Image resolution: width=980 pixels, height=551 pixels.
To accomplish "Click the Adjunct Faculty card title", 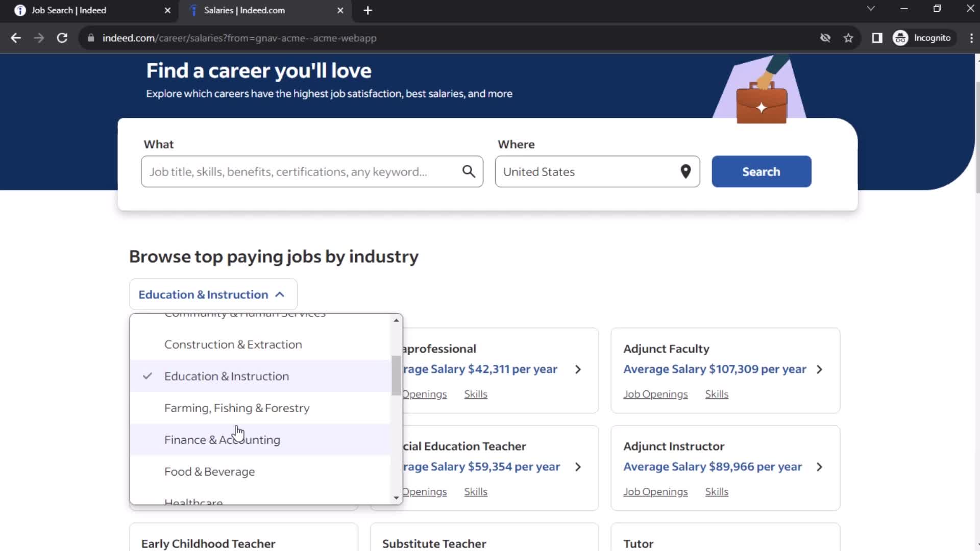I will click(666, 349).
